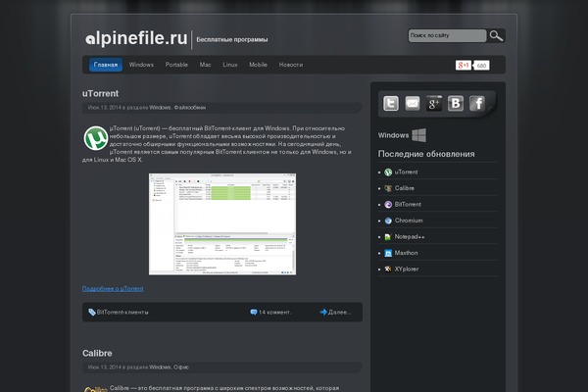Open Файлообмен category under uTorrent post
Viewport: 588px width, 392px height.
(x=190, y=107)
